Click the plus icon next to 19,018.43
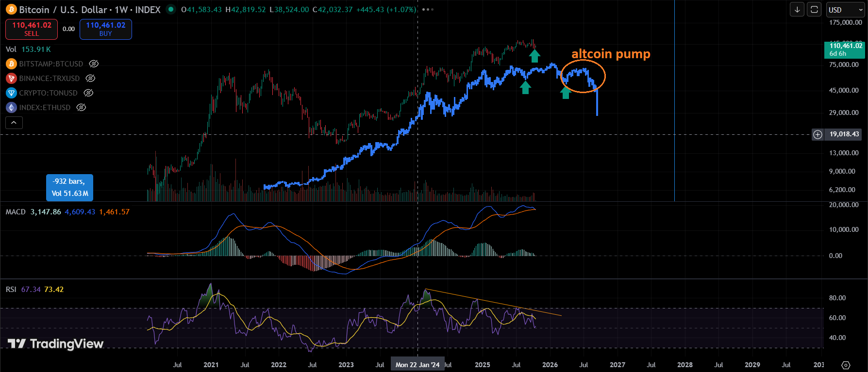The image size is (868, 372). (818, 134)
